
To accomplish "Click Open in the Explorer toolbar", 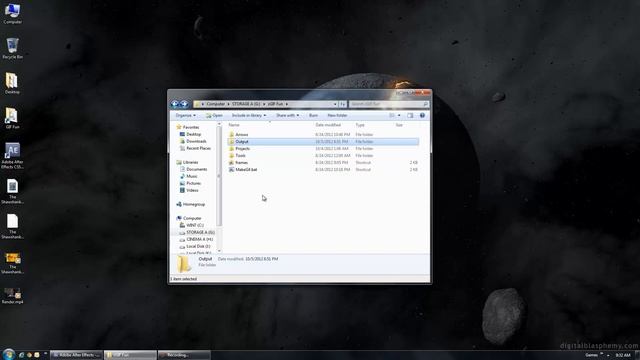I will (214, 116).
